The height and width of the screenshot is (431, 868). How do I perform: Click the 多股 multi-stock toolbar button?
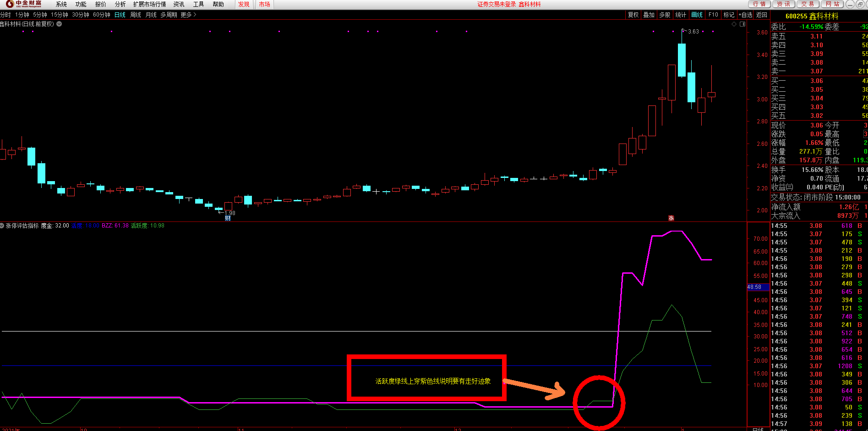tap(665, 15)
